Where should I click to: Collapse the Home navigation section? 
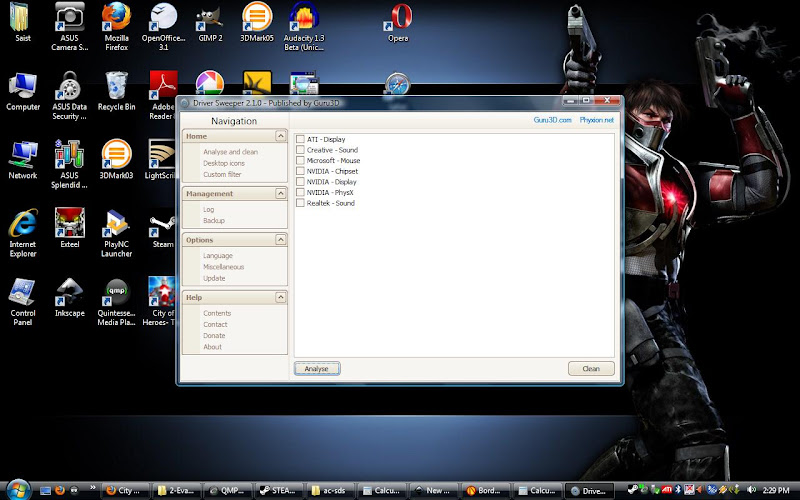tap(281, 136)
